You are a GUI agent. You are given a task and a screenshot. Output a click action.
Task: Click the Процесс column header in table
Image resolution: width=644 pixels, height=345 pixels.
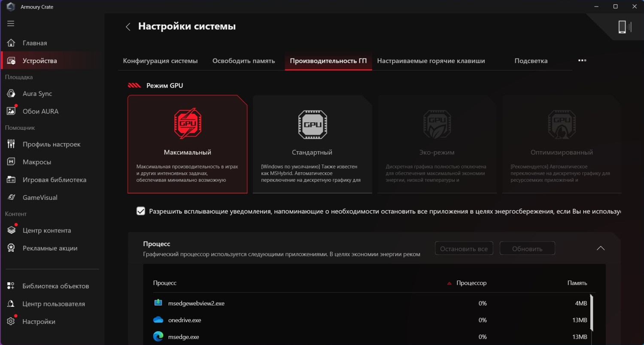pyautogui.click(x=165, y=283)
